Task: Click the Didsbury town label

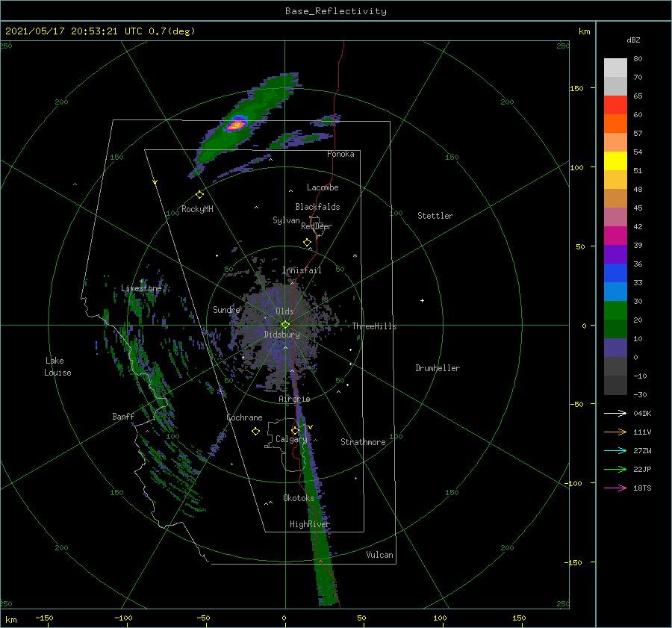Action: [282, 335]
